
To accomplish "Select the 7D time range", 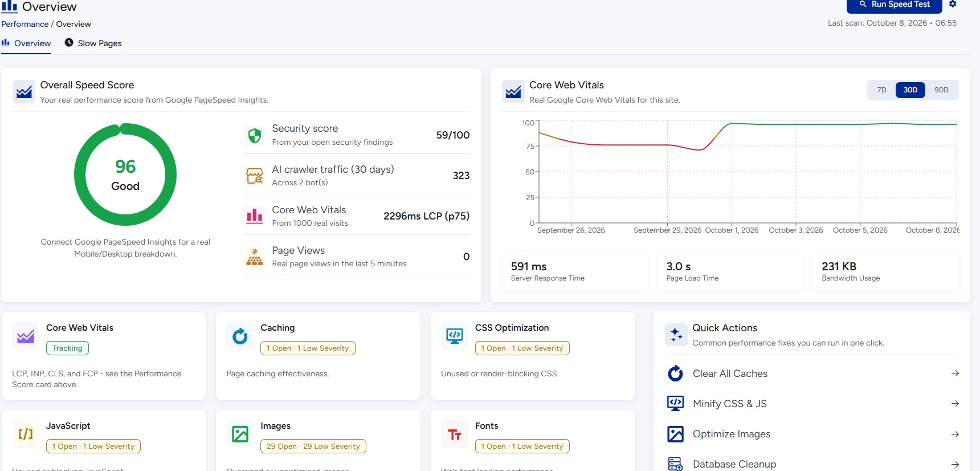I will tap(881, 90).
